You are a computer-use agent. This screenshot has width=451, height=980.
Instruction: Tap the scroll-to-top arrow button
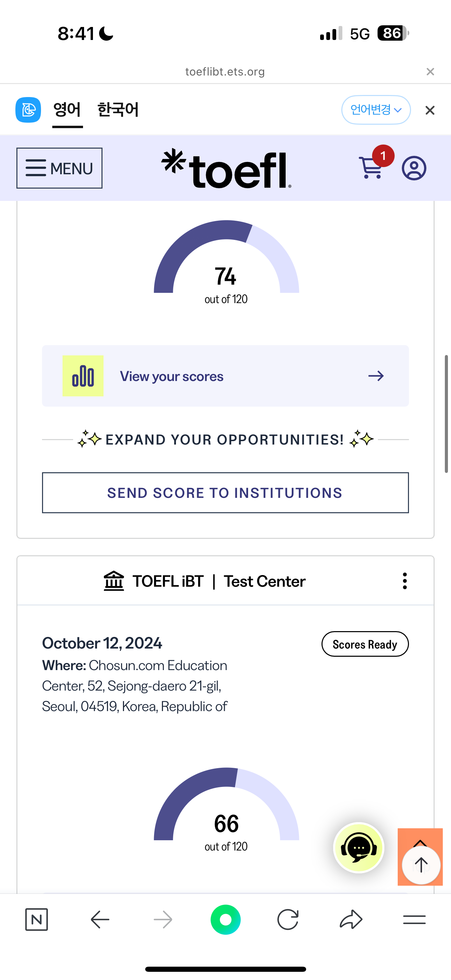pyautogui.click(x=421, y=865)
